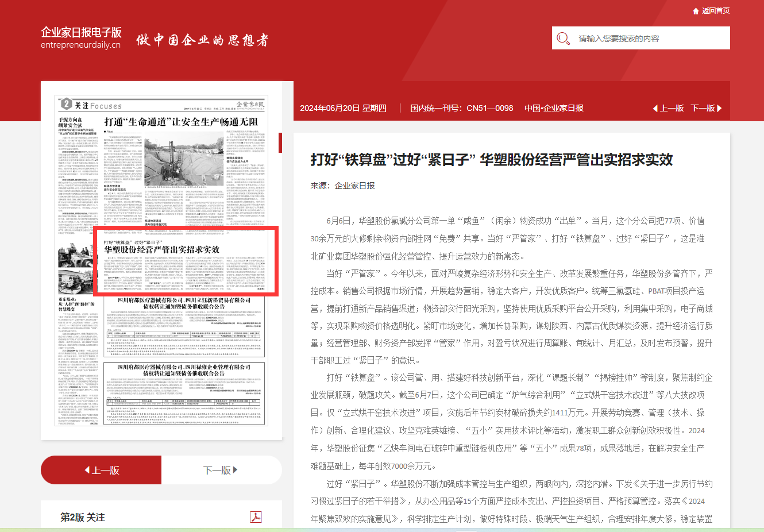The width and height of the screenshot is (764, 532).
Task: Click the 做中国企业的思想者 slogan graphic
Action: pos(202,40)
